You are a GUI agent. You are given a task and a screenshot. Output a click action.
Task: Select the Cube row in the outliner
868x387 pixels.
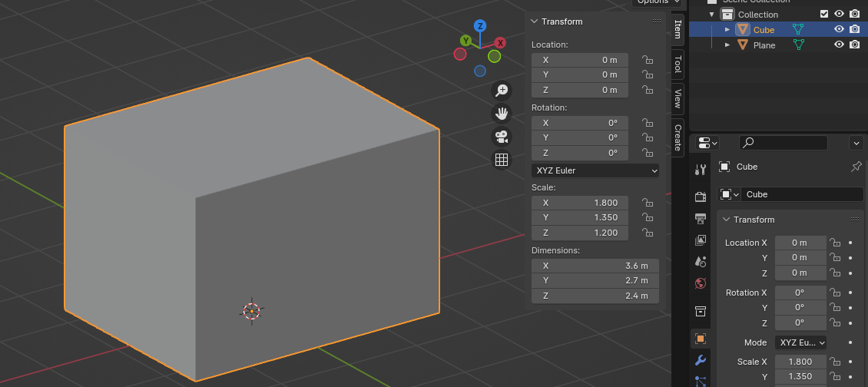[x=778, y=29]
